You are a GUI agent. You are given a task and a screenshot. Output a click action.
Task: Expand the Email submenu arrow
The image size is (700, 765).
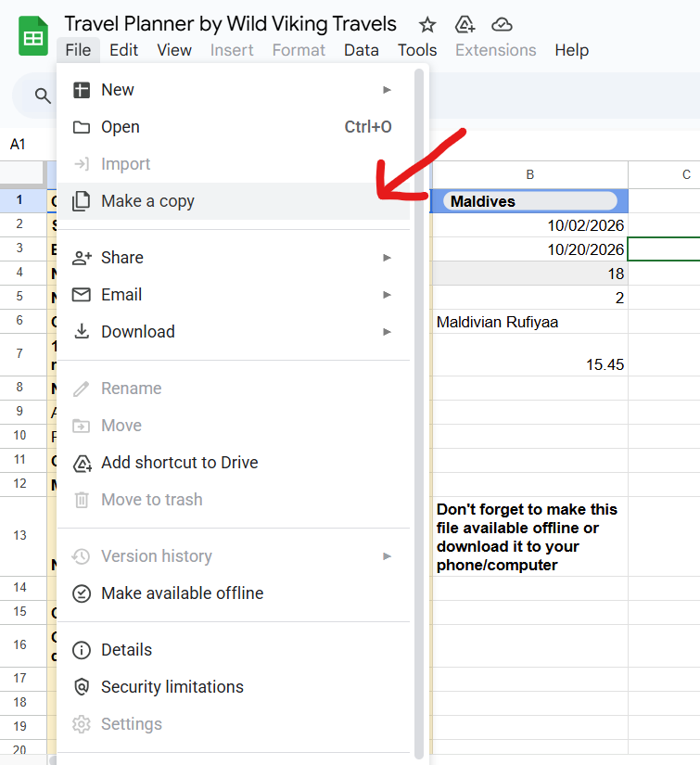387,295
